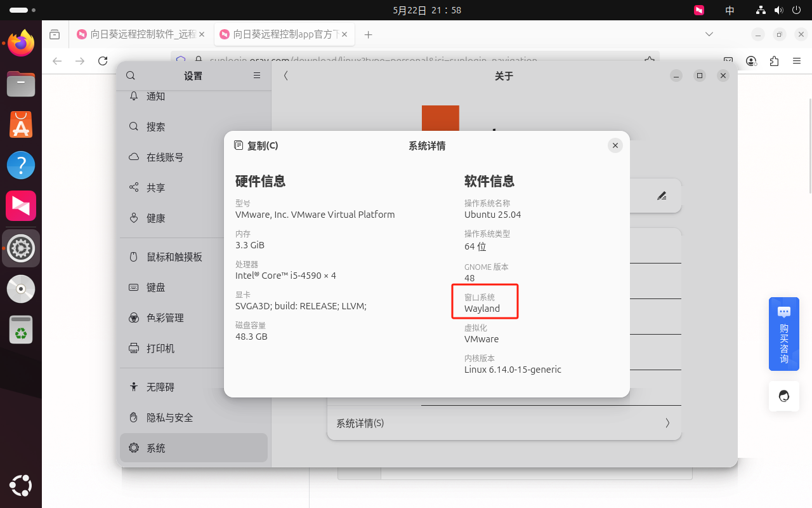
Task: Select 打印机 in Settings sidebar
Action: click(x=193, y=348)
